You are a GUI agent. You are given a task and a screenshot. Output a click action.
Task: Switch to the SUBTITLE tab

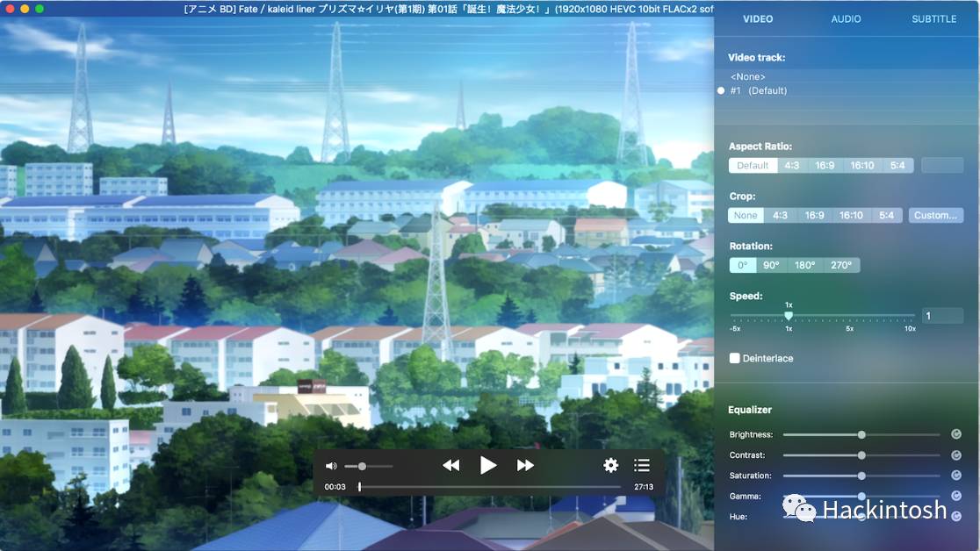(933, 18)
